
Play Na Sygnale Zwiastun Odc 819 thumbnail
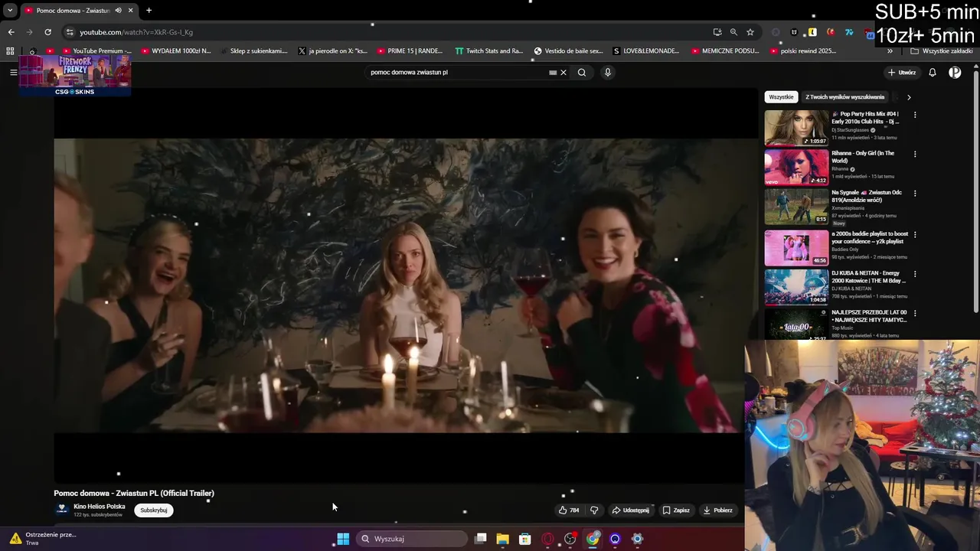click(796, 207)
